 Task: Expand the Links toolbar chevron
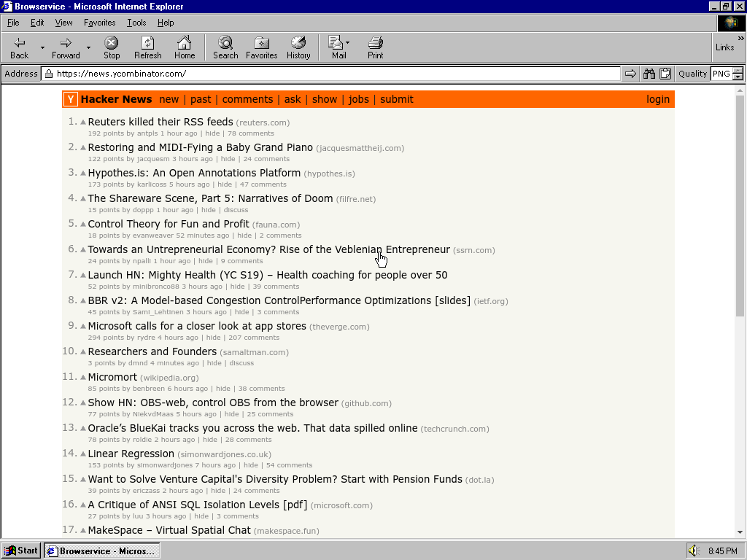[x=740, y=39]
